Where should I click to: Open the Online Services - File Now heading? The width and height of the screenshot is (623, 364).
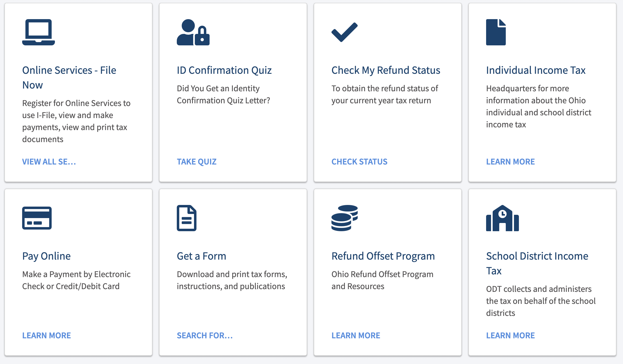tap(69, 78)
